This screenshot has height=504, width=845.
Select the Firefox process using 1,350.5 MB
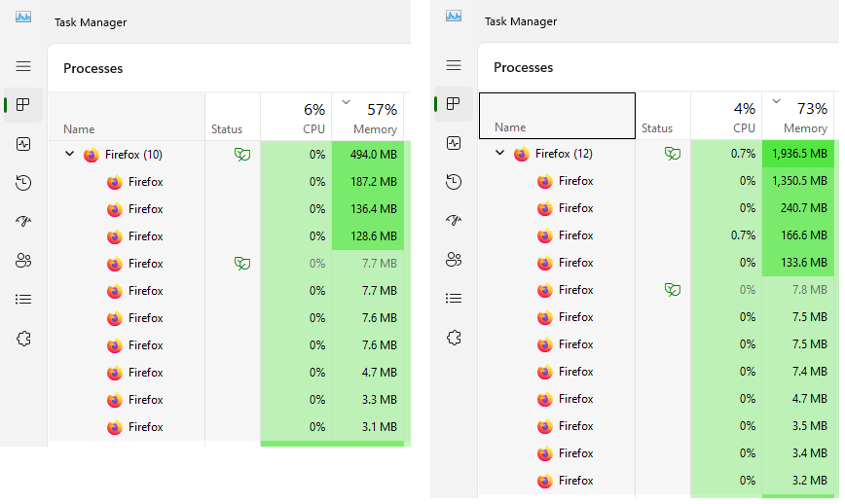click(575, 181)
